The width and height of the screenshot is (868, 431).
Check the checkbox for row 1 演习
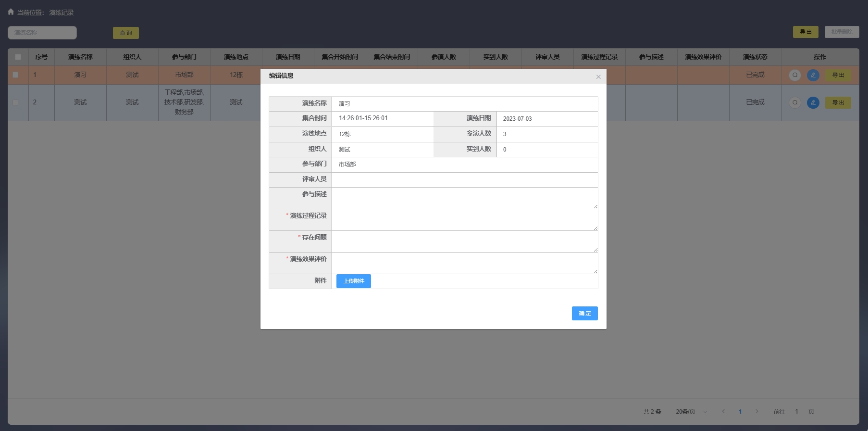click(x=15, y=75)
